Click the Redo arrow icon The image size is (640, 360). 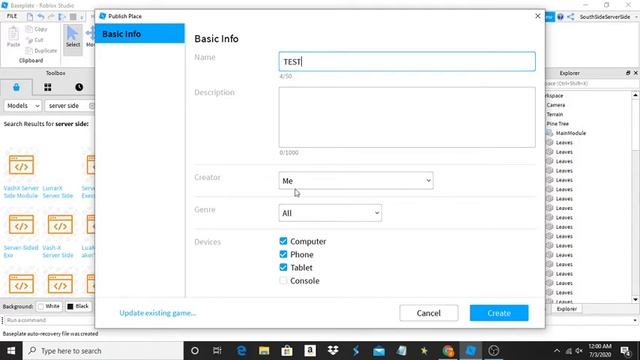[x=51, y=17]
